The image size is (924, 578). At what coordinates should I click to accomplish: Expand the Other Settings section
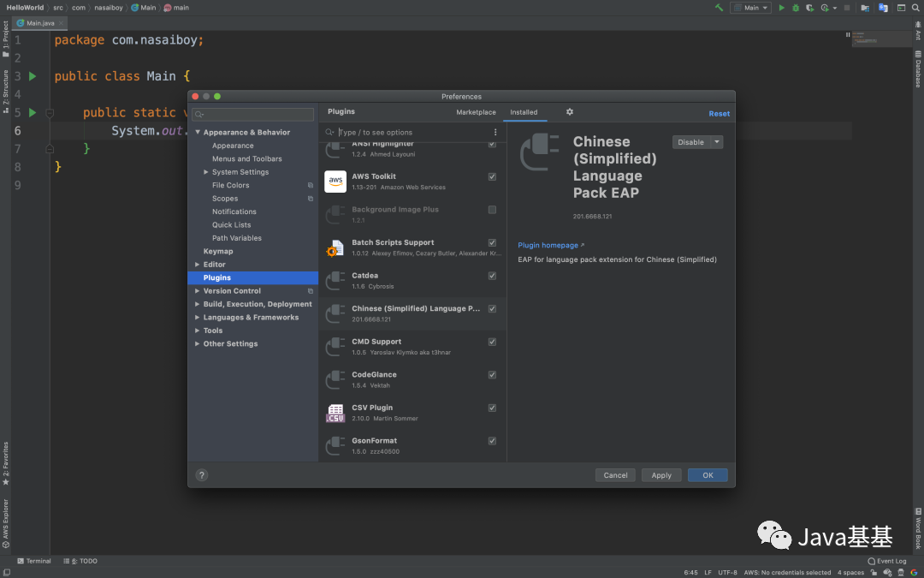[198, 343]
